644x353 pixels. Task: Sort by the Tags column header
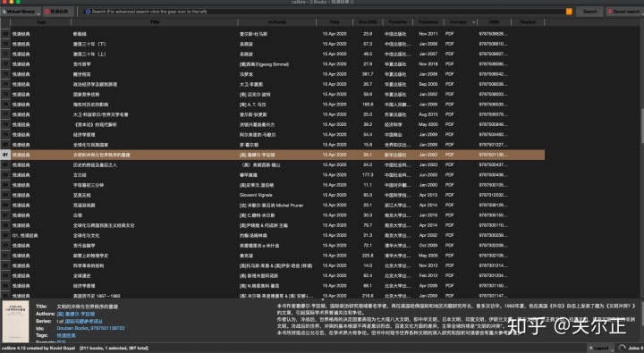click(x=41, y=22)
